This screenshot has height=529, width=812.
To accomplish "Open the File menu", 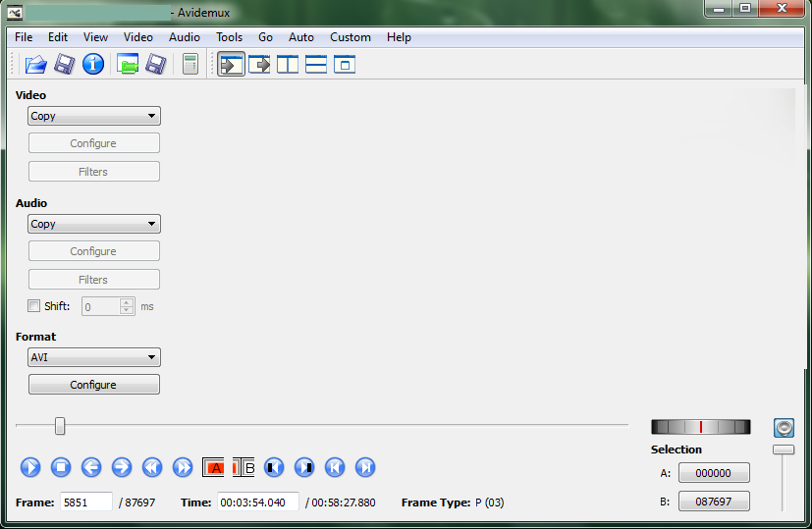I will [24, 37].
